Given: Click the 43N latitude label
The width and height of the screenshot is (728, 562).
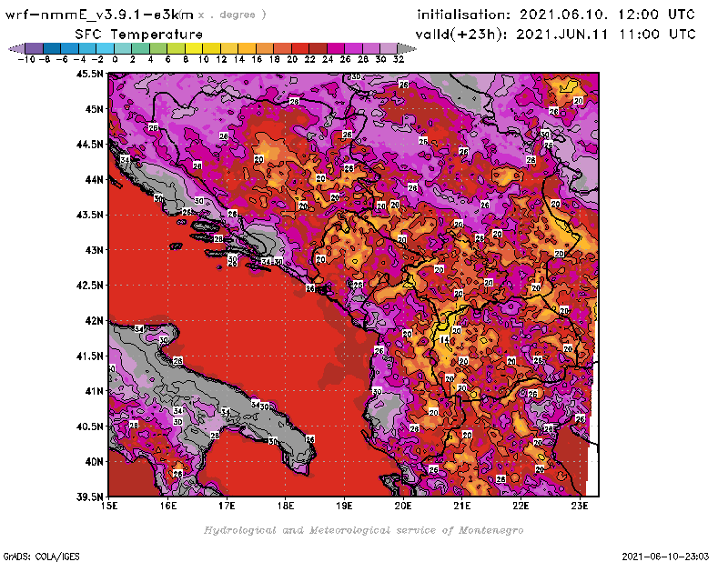Looking at the screenshot, I should click(x=94, y=250).
